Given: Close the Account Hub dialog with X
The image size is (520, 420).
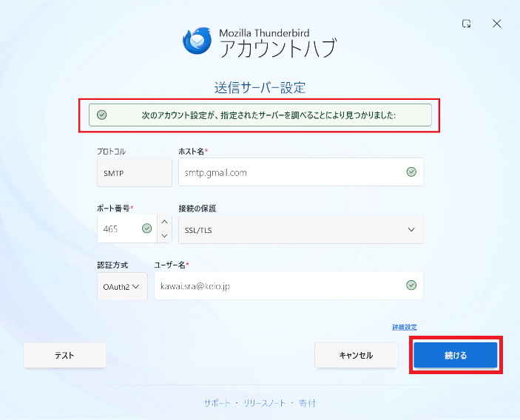Looking at the screenshot, I should tap(497, 24).
